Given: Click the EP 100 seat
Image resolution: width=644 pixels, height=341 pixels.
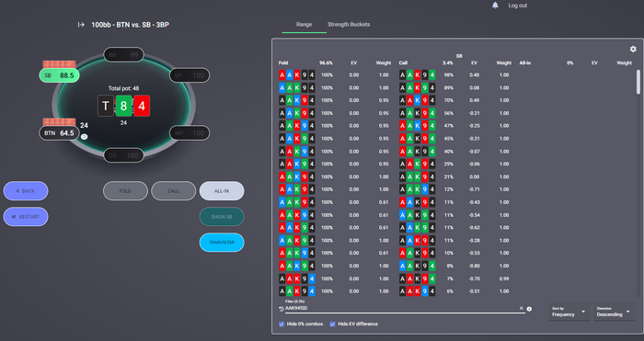Looking at the screenshot, I should click(x=190, y=75).
